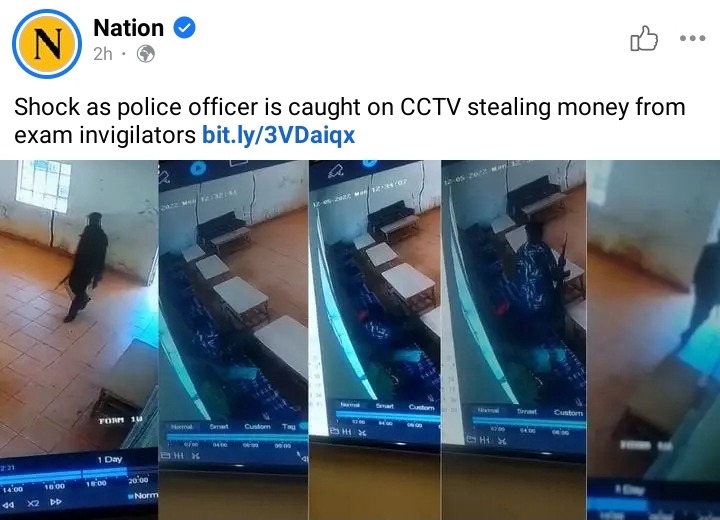Click the blue timeline bar above 14:00 marker
720x520 pixels.
coord(41,477)
